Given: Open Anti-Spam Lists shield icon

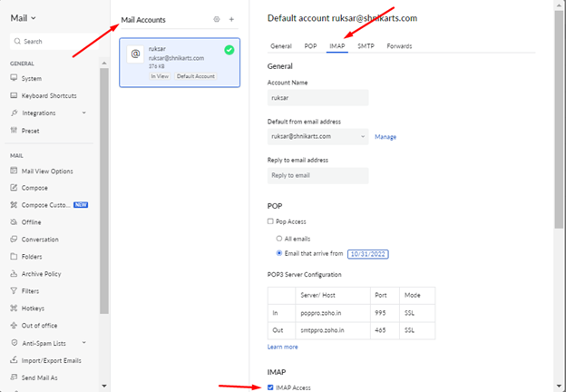Looking at the screenshot, I should coord(15,343).
